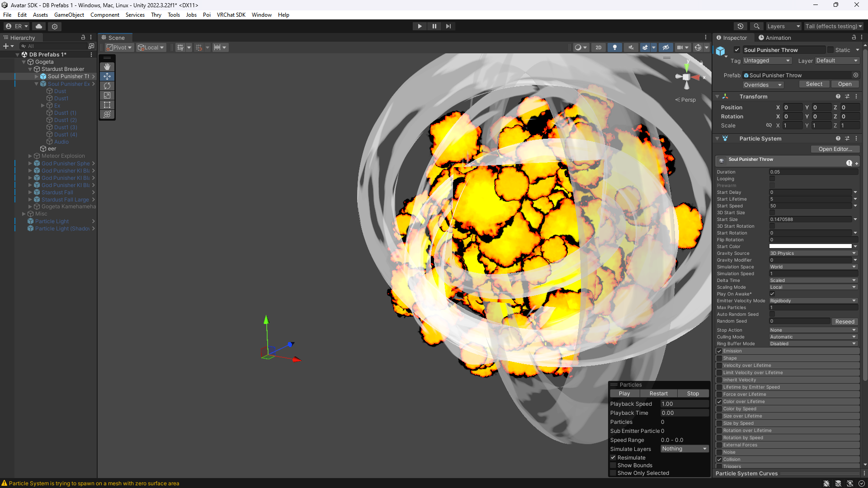The height and width of the screenshot is (488, 868).
Task: Toggle 2D scene view mode
Action: [598, 47]
